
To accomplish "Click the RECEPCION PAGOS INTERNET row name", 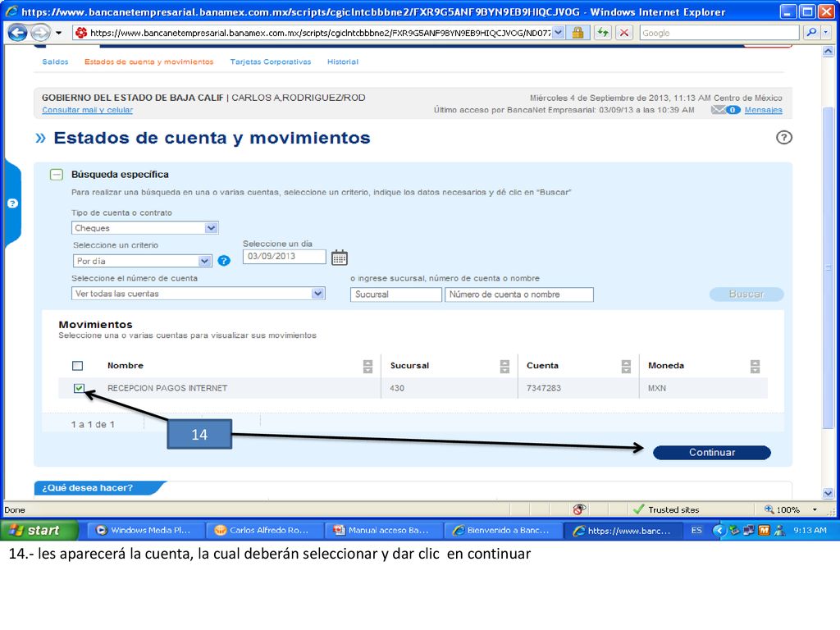I will coord(167,388).
